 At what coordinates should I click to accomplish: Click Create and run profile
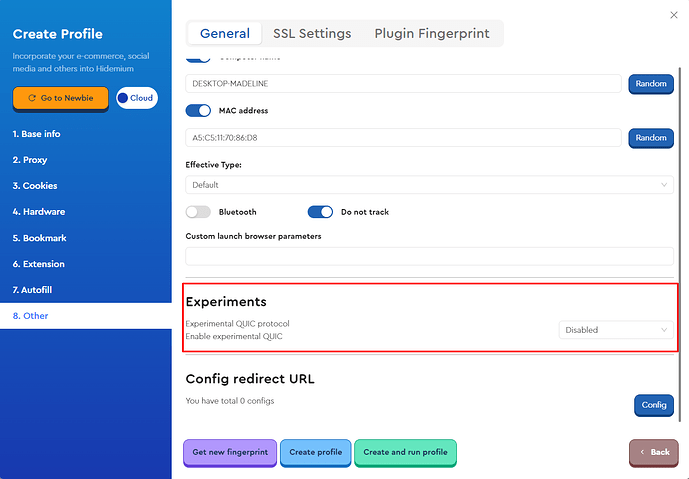pos(405,452)
